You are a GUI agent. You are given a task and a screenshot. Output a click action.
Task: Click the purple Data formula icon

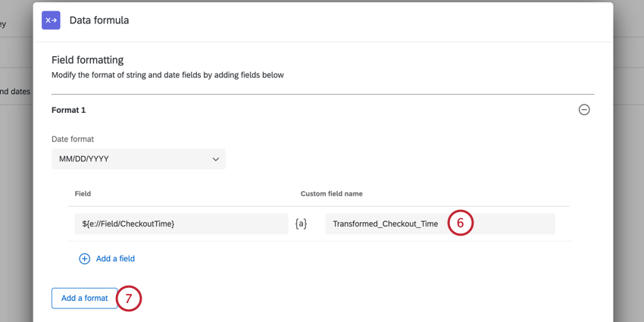[51, 20]
